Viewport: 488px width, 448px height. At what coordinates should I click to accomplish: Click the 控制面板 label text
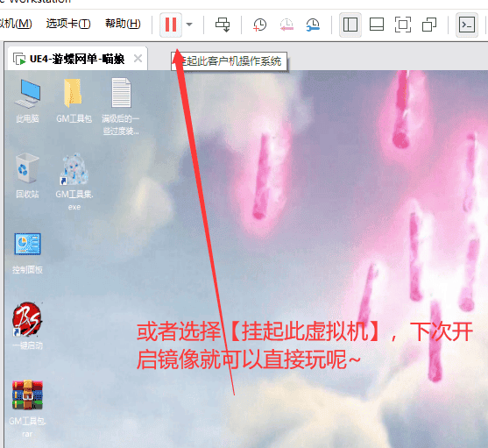(x=27, y=270)
